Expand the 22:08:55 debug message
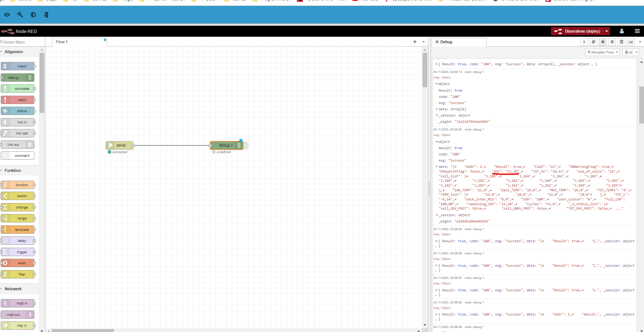644x332 pixels. (x=436, y=241)
